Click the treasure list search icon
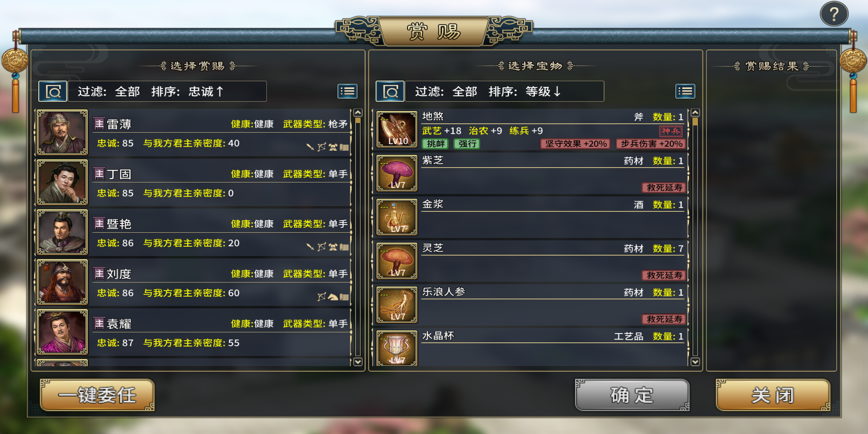Screen dimensions: 868x434 (390, 92)
